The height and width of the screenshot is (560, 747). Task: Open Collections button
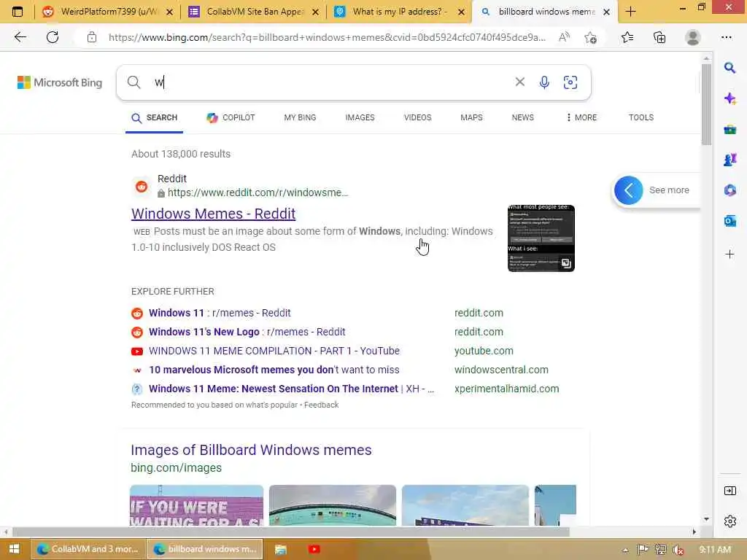tap(659, 37)
